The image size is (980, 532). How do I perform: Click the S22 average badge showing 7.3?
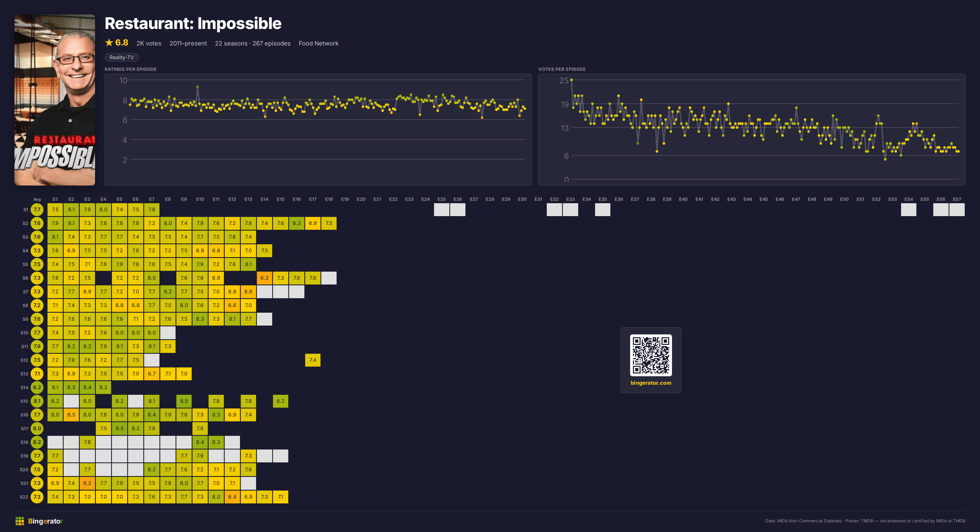[37, 497]
